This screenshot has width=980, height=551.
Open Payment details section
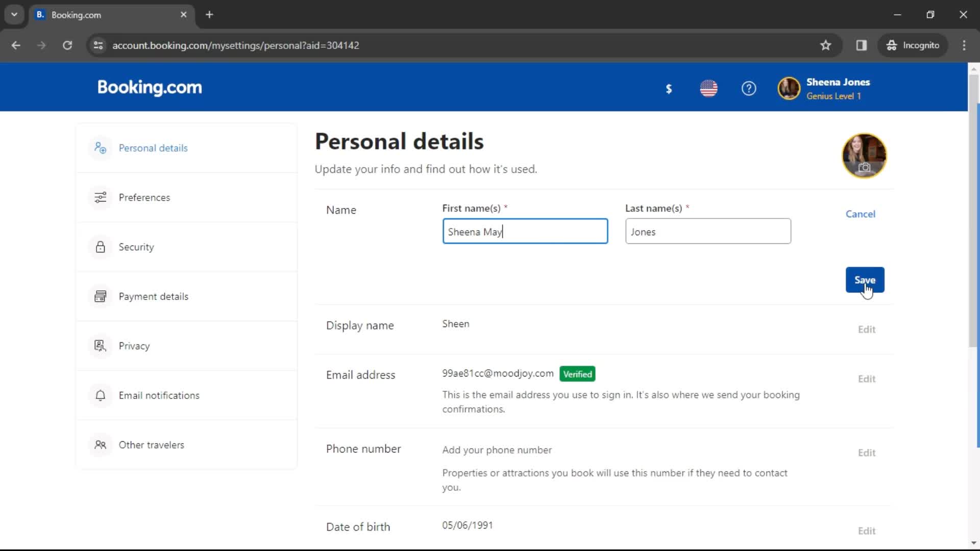point(187,296)
